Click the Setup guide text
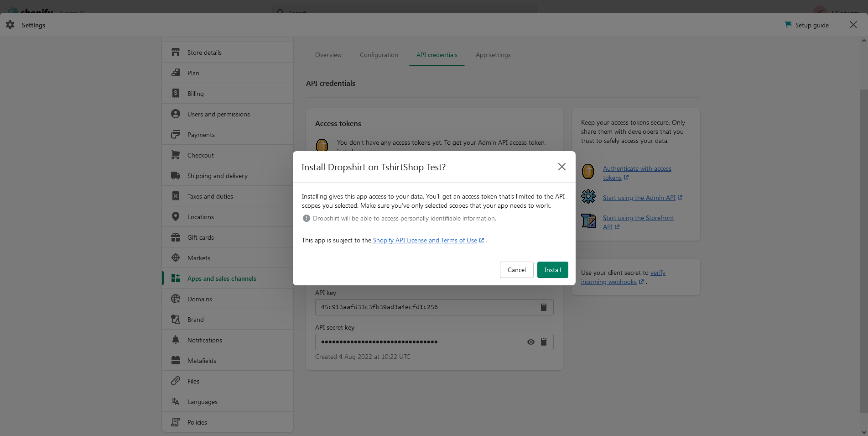Screen dimensions: 868x436 pyautogui.click(x=812, y=25)
